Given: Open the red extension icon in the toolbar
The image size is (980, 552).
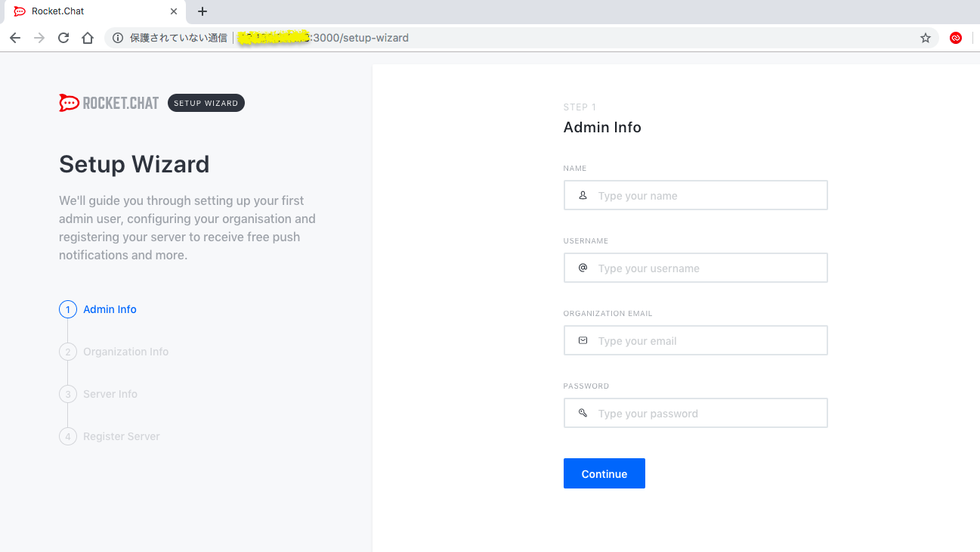Looking at the screenshot, I should point(956,38).
